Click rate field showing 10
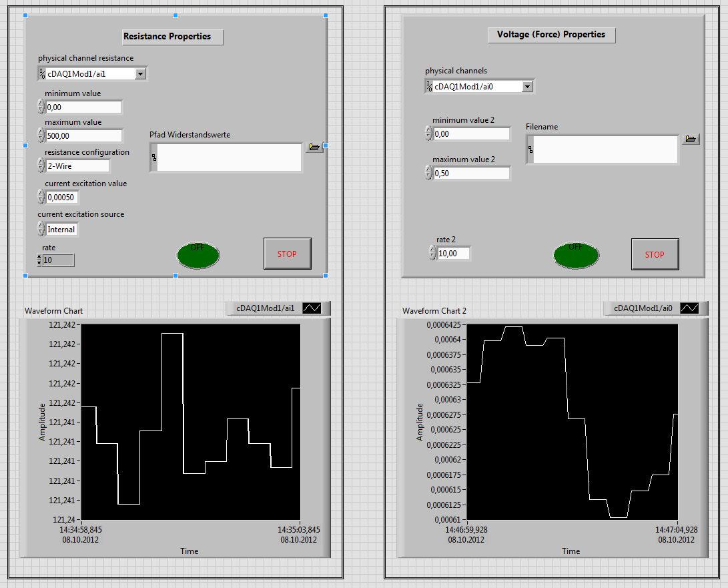The image size is (728, 588). (x=58, y=260)
